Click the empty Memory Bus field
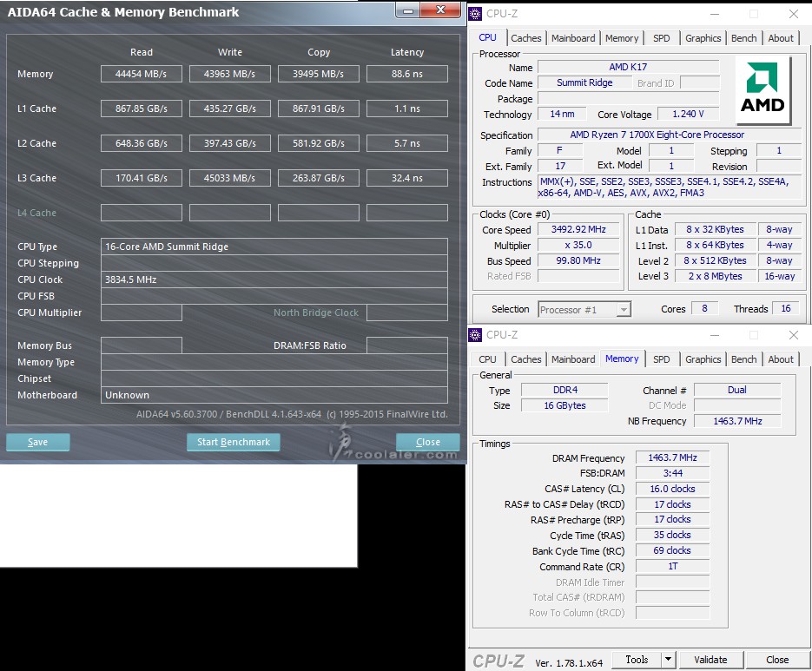Viewport: 812px width, 671px height. 142,345
